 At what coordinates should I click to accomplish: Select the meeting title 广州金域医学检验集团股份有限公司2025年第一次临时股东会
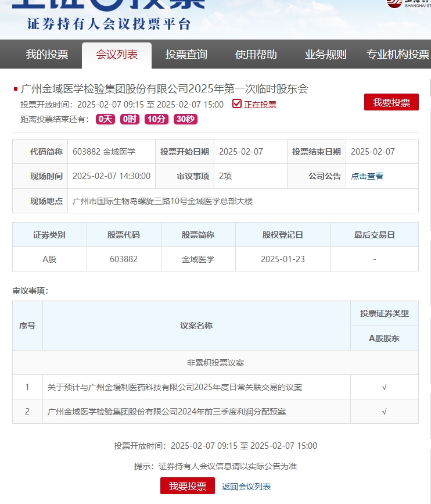pos(164,89)
